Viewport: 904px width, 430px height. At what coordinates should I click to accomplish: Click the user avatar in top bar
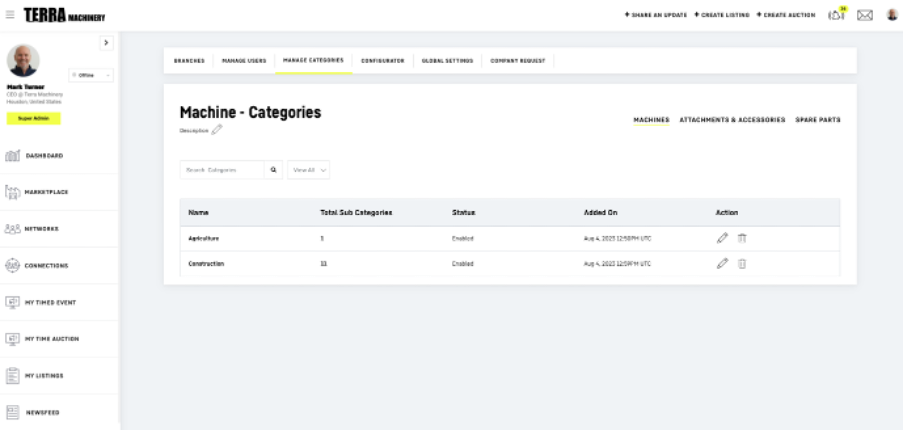click(891, 15)
